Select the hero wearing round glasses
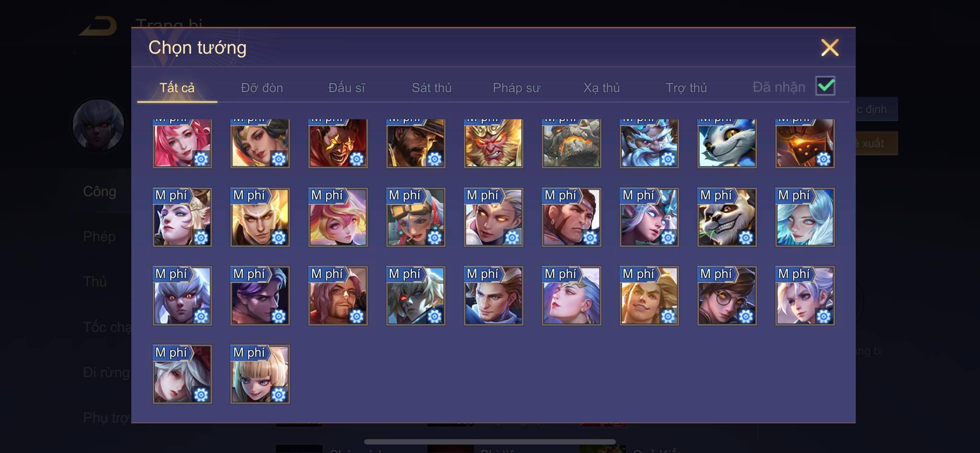The width and height of the screenshot is (980, 453). (727, 296)
